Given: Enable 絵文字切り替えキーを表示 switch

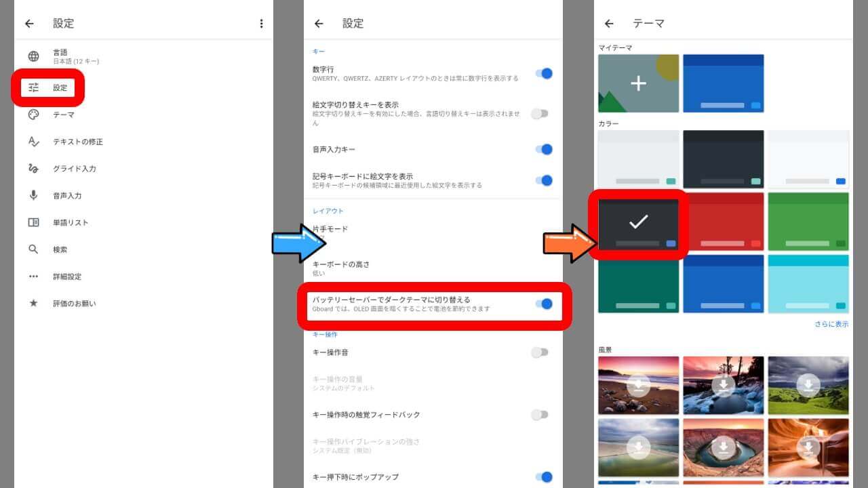Looking at the screenshot, I should point(540,114).
